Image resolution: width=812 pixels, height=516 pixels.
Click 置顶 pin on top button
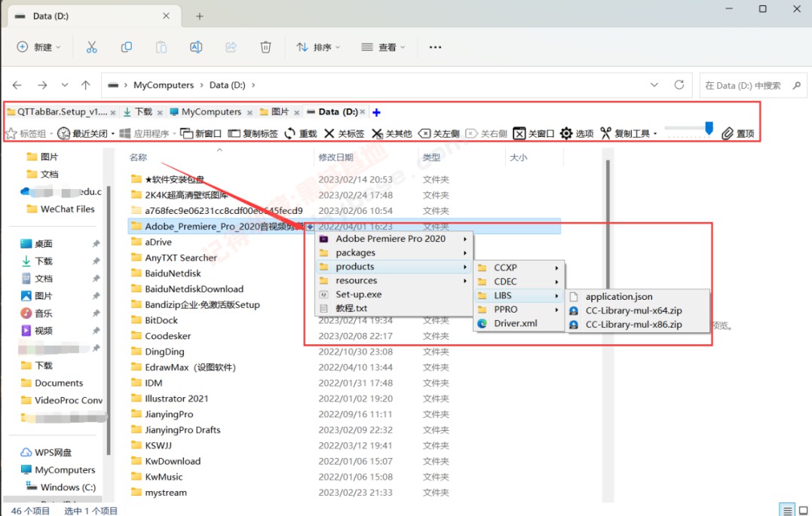[738, 133]
